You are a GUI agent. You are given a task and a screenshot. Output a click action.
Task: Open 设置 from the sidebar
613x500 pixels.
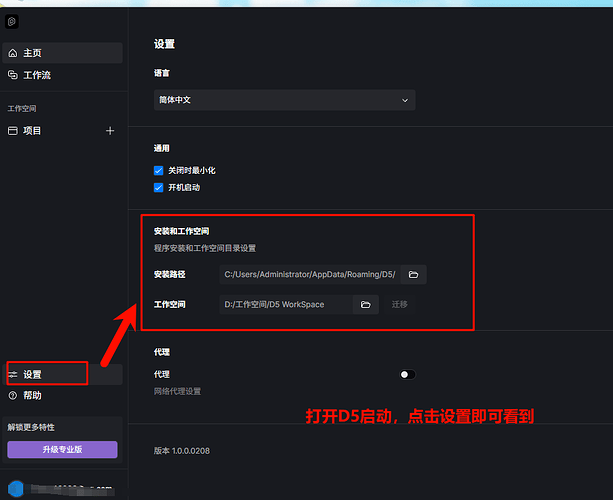32,374
